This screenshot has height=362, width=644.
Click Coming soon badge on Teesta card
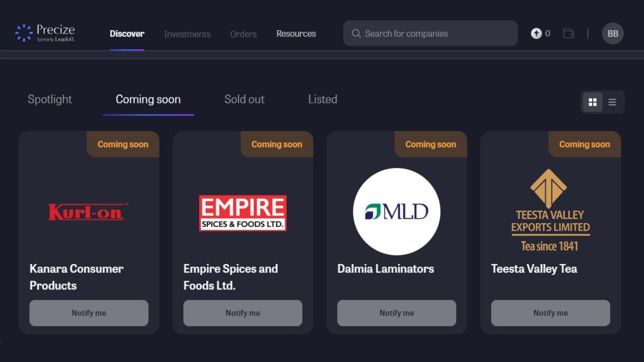click(585, 144)
